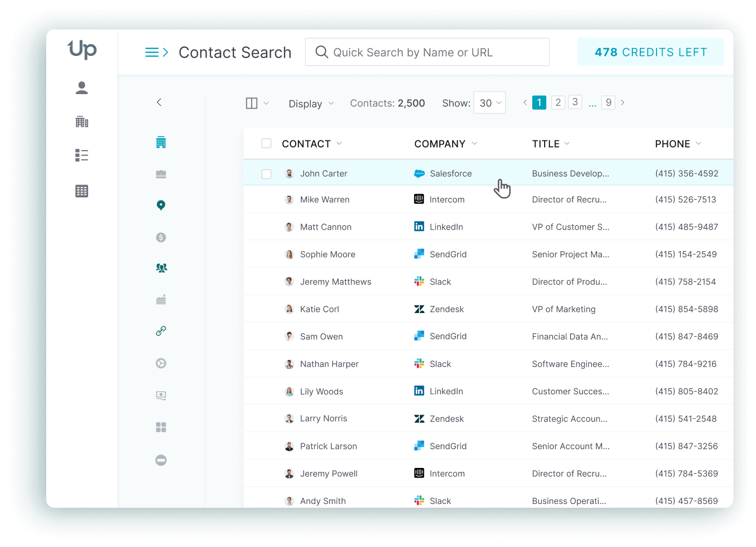Viewport: 756px width, 547px height.
Task: Click the Quick Search by Name field
Action: (427, 52)
